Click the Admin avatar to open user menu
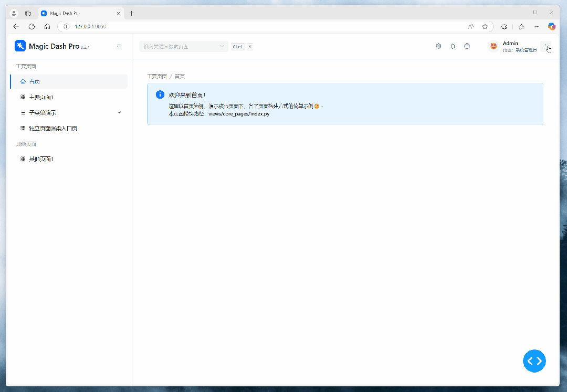 (x=493, y=46)
